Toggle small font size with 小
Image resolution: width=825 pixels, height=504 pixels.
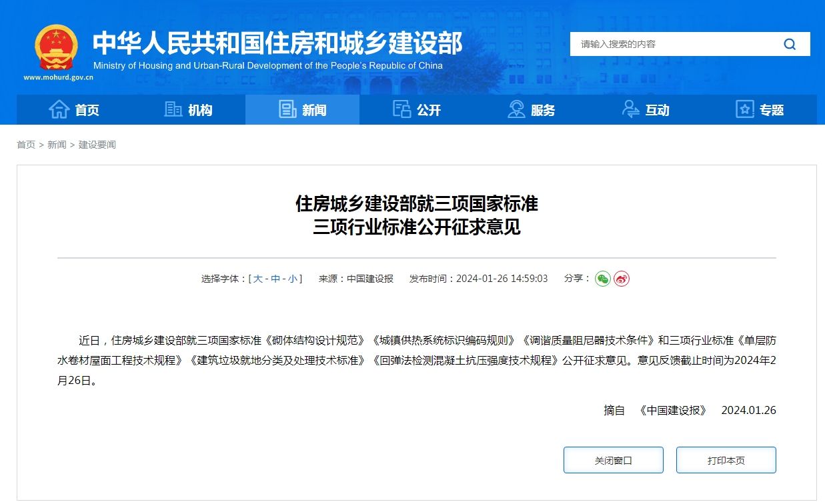[294, 279]
